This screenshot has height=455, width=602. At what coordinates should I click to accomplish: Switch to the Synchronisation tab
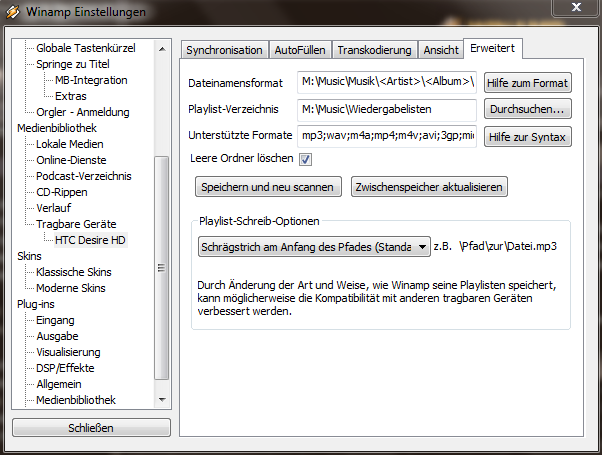tap(224, 50)
